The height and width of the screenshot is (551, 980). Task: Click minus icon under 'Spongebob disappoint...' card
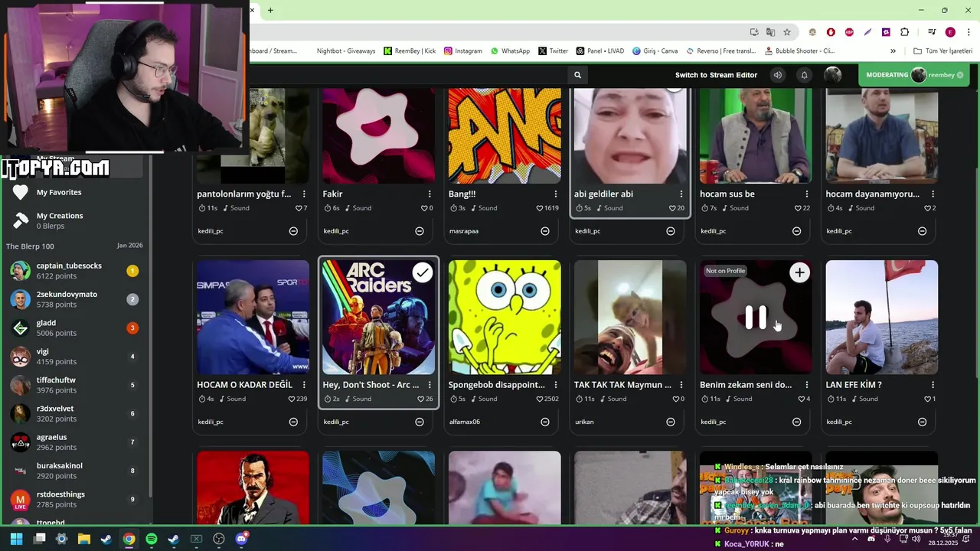tap(544, 422)
